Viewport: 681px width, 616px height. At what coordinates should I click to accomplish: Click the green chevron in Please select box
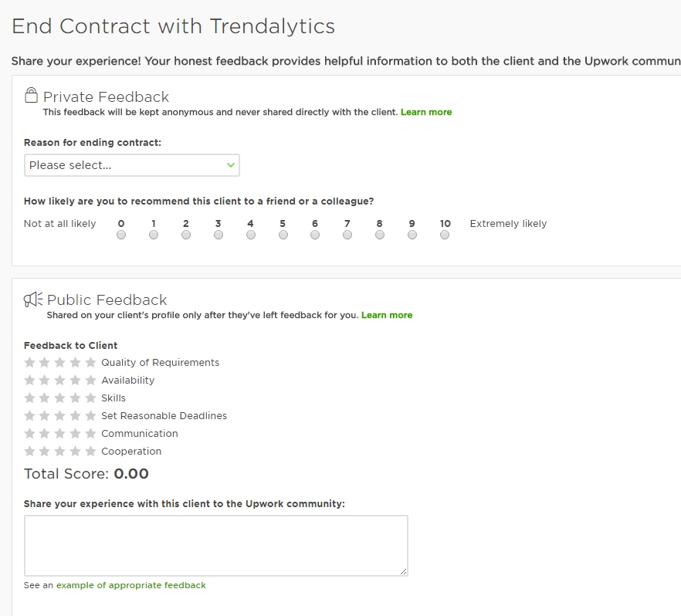231,165
